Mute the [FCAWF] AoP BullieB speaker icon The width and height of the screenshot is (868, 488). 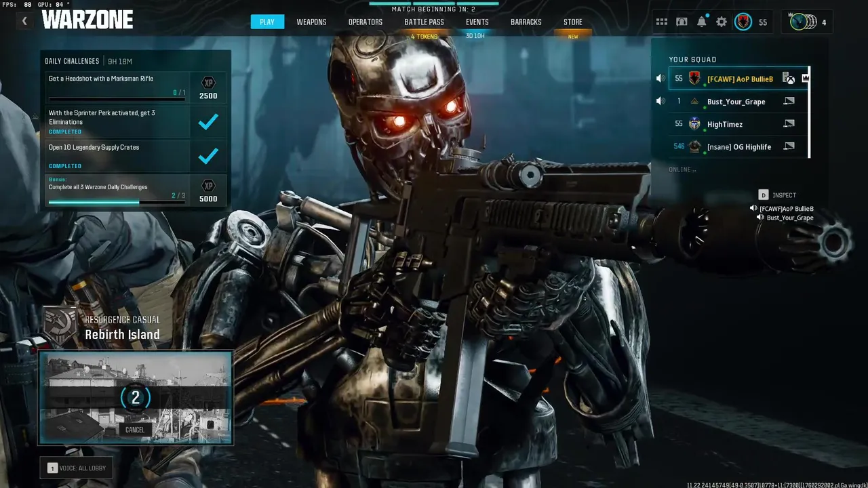pos(660,79)
